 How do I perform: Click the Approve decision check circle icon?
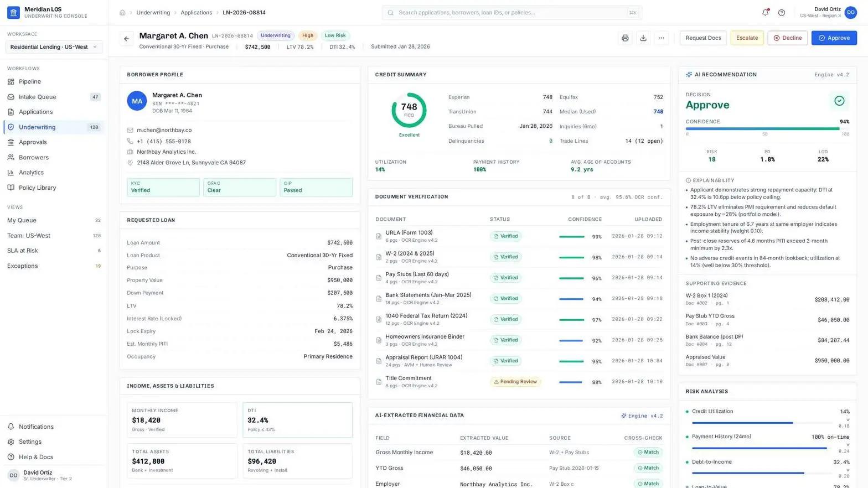pyautogui.click(x=839, y=101)
